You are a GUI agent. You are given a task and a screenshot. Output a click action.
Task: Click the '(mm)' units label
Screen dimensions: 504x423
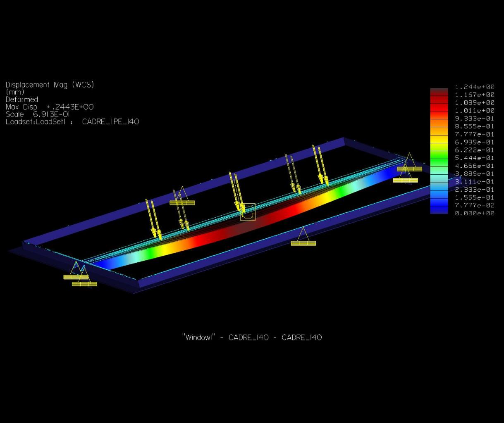tap(15, 92)
